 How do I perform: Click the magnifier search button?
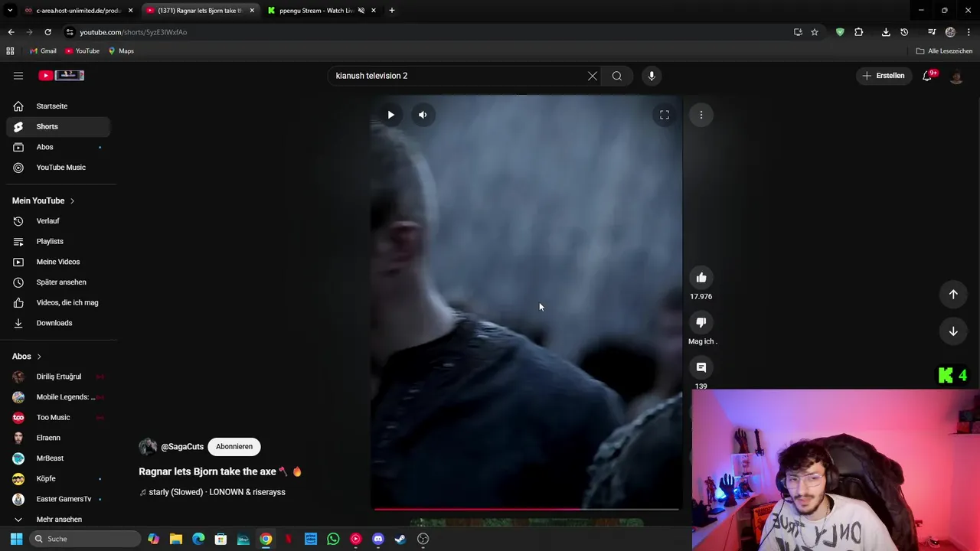[x=617, y=76]
